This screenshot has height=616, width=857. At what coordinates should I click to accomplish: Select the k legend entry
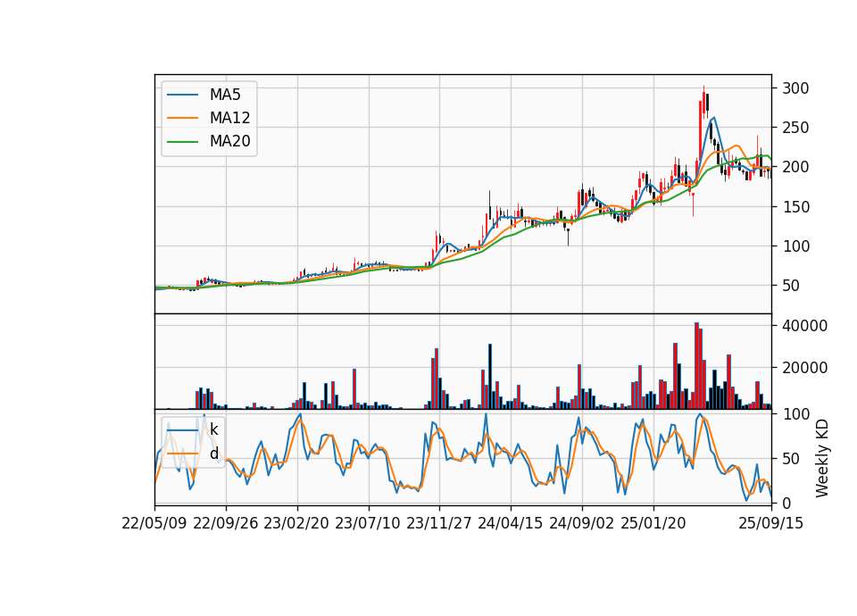pos(213,430)
